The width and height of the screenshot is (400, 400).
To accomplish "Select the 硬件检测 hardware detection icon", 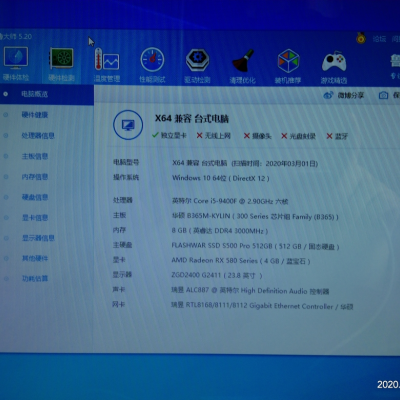I will (x=61, y=59).
